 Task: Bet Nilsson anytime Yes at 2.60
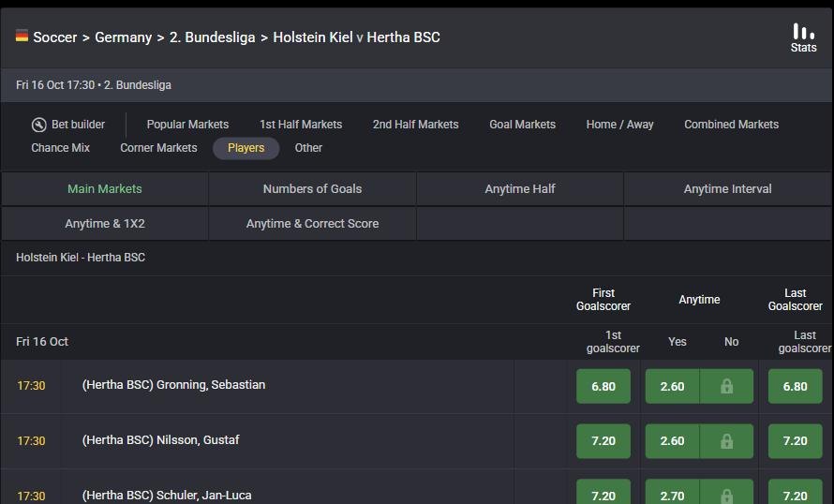point(672,440)
